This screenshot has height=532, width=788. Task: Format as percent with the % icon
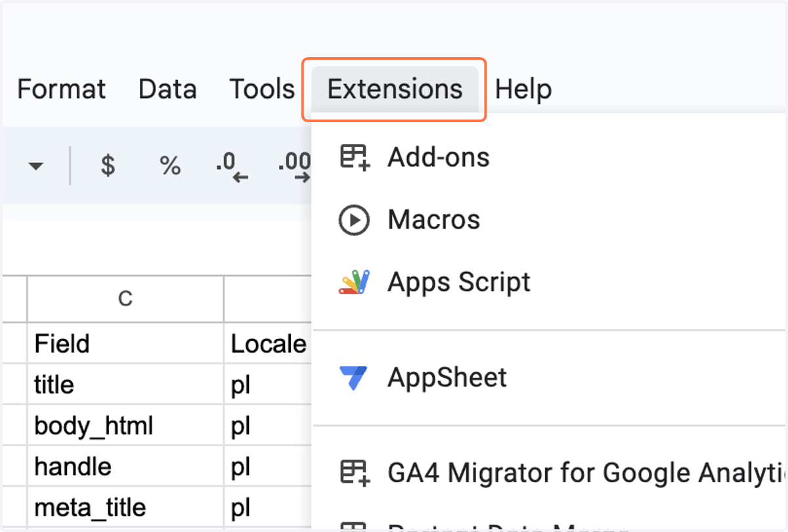[170, 166]
